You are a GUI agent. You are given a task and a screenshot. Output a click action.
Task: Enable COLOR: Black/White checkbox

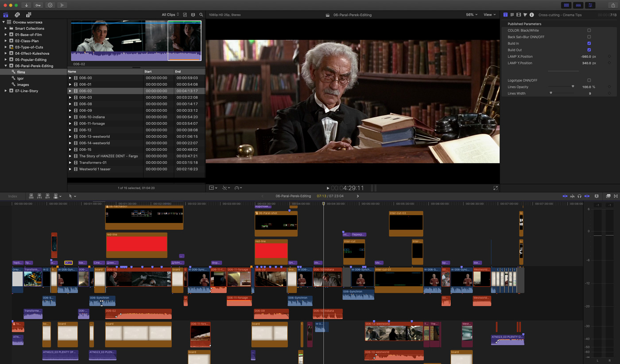click(589, 31)
